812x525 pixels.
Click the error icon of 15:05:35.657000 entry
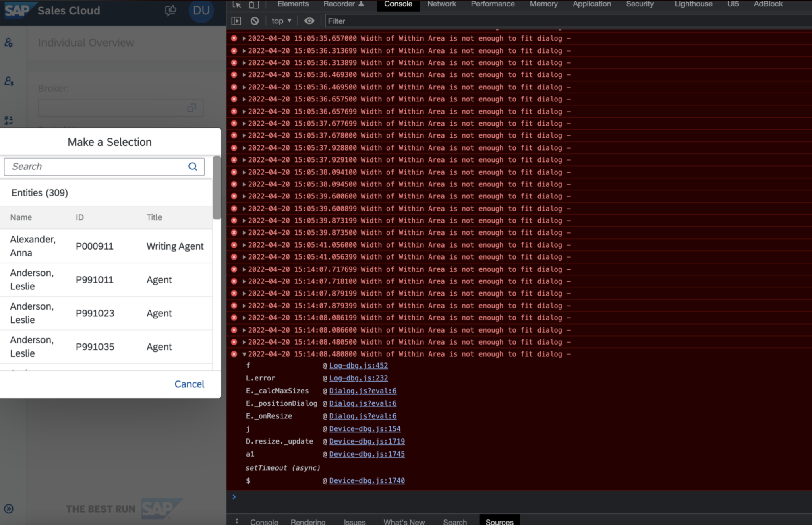tap(234, 39)
